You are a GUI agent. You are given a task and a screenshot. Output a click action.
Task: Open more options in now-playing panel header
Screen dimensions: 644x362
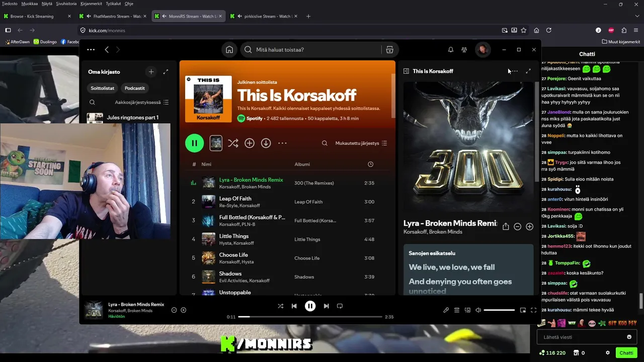coord(514,71)
